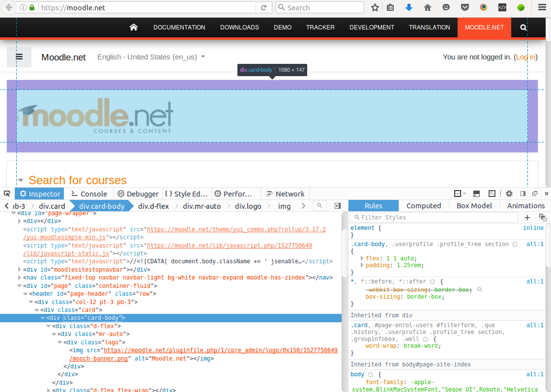The image size is (551, 392).
Task: Click Moodle navbar home icon
Action: [134, 28]
